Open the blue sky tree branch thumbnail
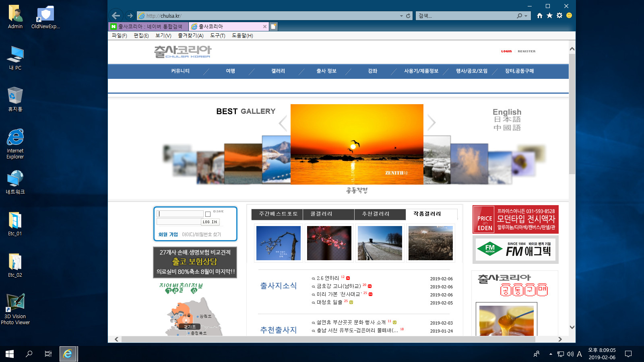Viewport: 644px width, 362px height. tap(279, 243)
